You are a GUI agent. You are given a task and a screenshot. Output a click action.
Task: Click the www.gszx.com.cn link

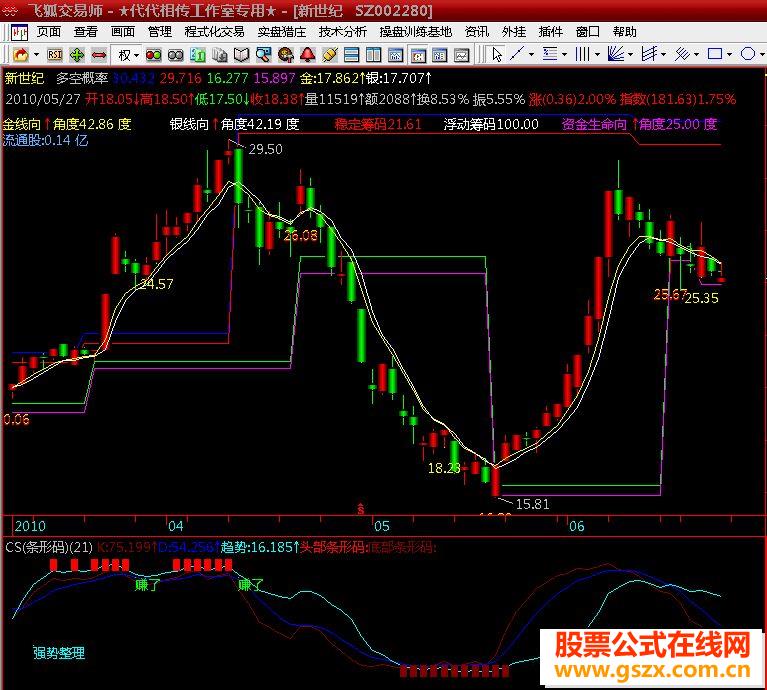(652, 670)
